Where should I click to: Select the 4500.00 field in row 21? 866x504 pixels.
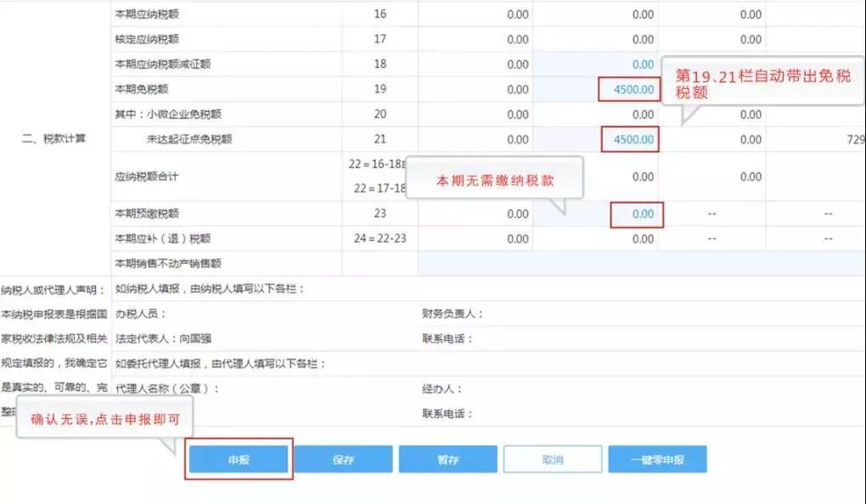pos(630,140)
